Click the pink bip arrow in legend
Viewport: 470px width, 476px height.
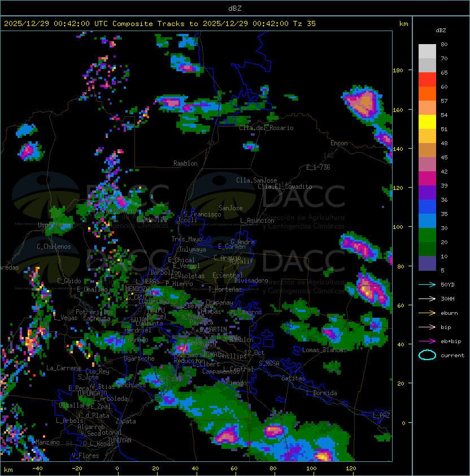coord(427,327)
